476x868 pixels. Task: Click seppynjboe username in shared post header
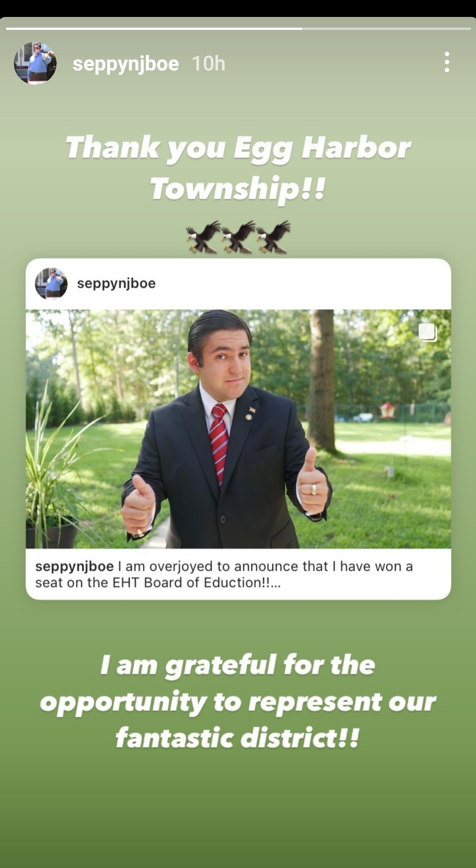[116, 284]
